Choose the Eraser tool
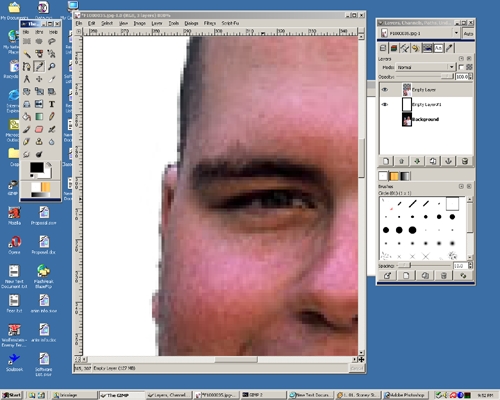500x400 pixels. click(39, 129)
